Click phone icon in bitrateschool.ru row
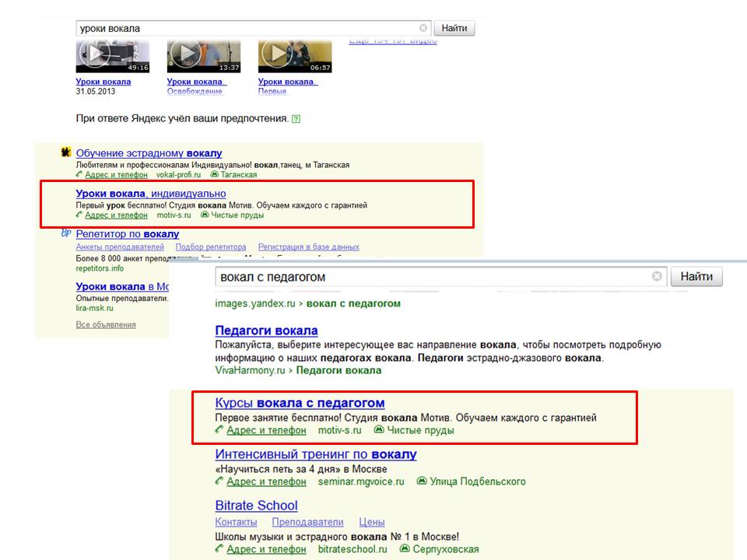 tap(219, 548)
